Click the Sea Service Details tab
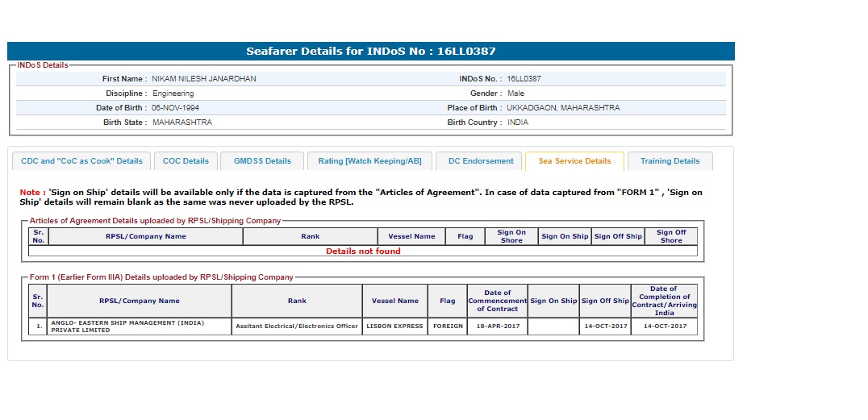Viewport: 868px width, 420px height. [x=574, y=161]
